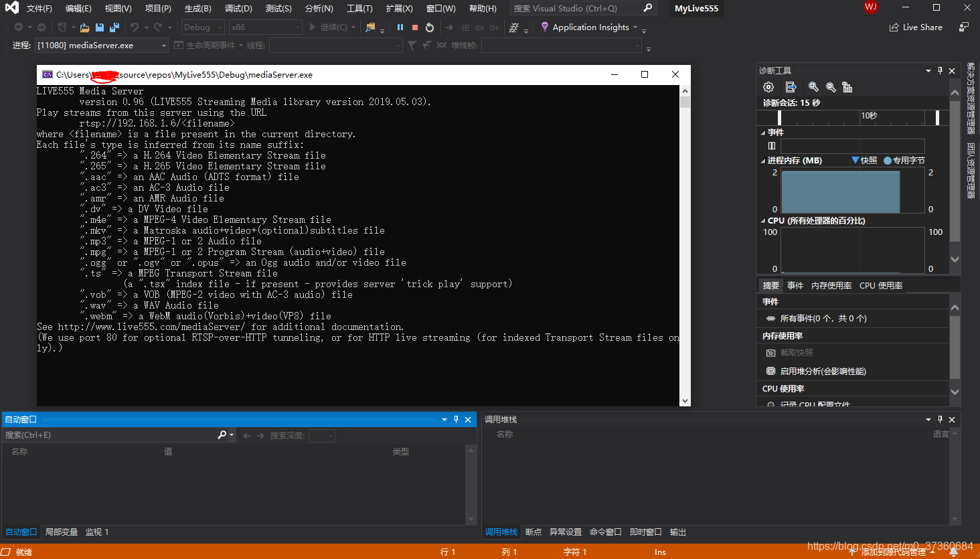Image resolution: width=980 pixels, height=559 pixels.
Task: Click the Navigate Forward arrow in the toolbar
Action: pos(42,27)
